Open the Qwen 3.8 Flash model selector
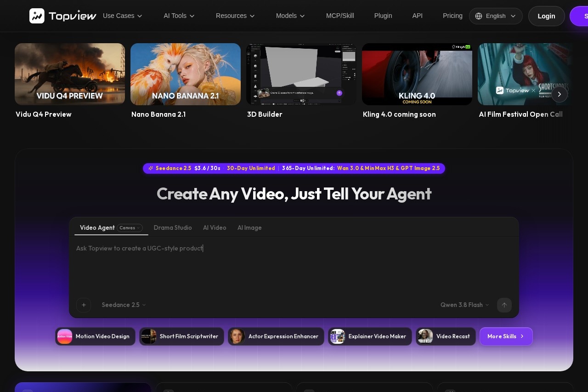 (464, 305)
